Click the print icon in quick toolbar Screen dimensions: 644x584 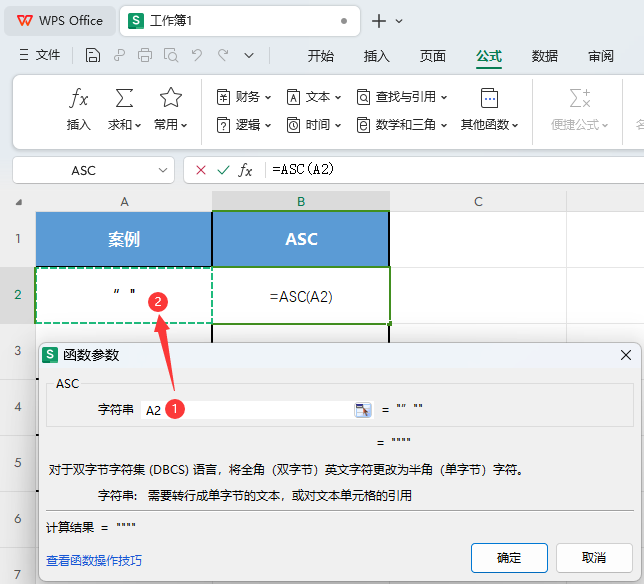click(145, 55)
